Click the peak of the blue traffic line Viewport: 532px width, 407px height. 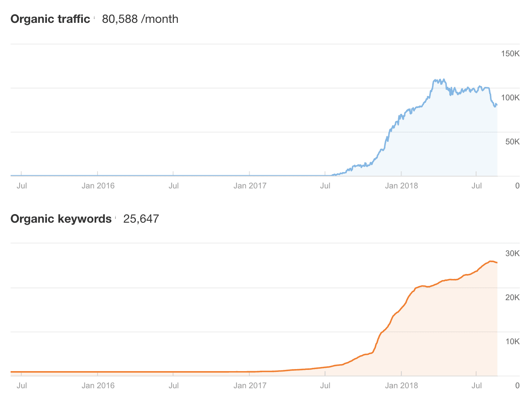[x=444, y=80]
